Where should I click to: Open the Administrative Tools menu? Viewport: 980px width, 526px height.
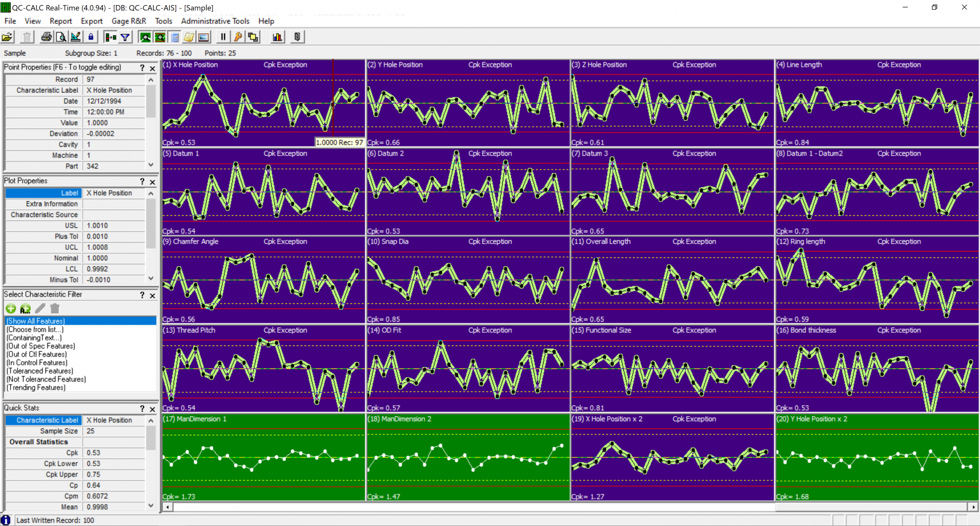coord(215,21)
